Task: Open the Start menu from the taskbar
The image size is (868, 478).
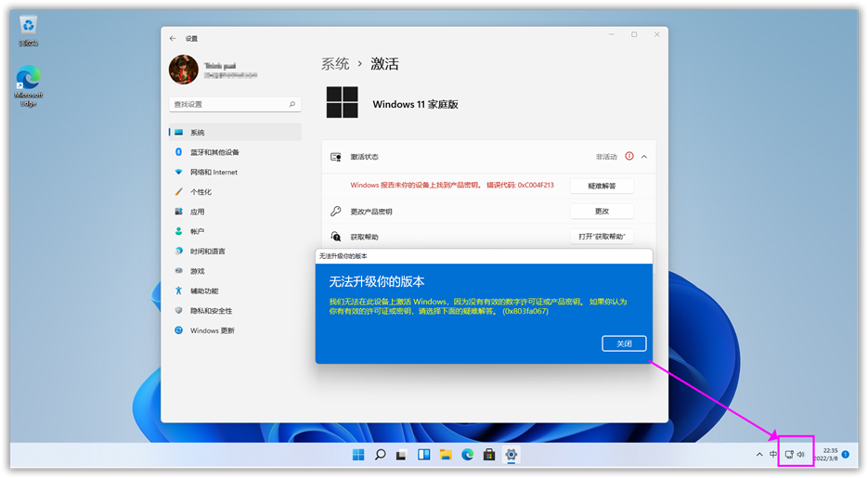Action: [358, 455]
